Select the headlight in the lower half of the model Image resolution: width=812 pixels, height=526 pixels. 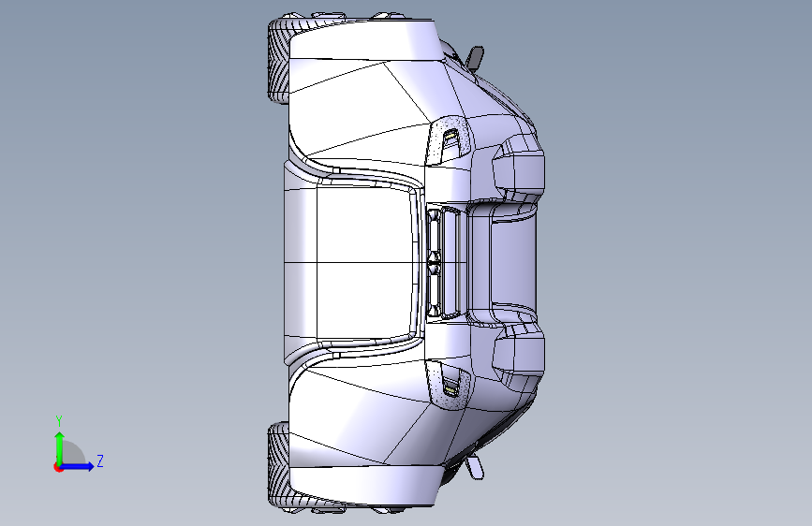point(449,386)
